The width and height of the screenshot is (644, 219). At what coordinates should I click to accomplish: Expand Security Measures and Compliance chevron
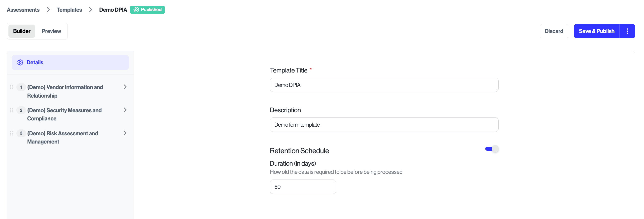(125, 110)
